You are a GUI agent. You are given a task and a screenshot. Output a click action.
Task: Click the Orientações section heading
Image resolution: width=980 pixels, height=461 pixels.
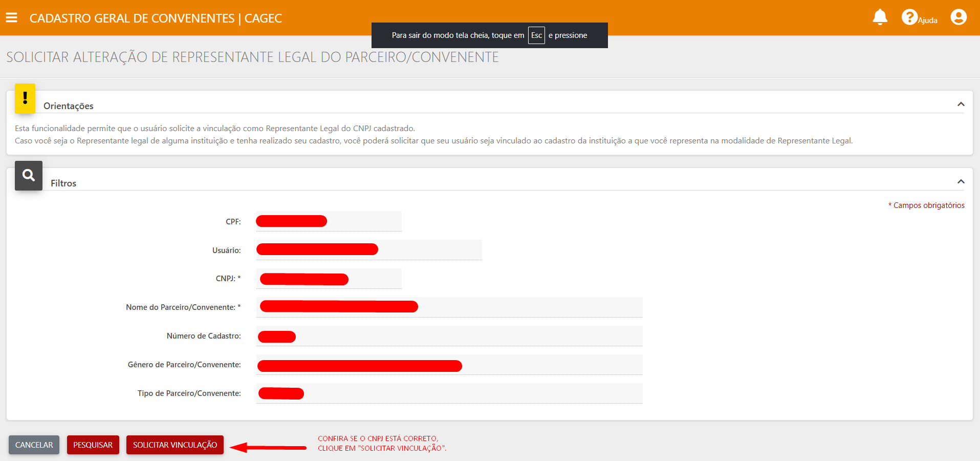click(69, 106)
